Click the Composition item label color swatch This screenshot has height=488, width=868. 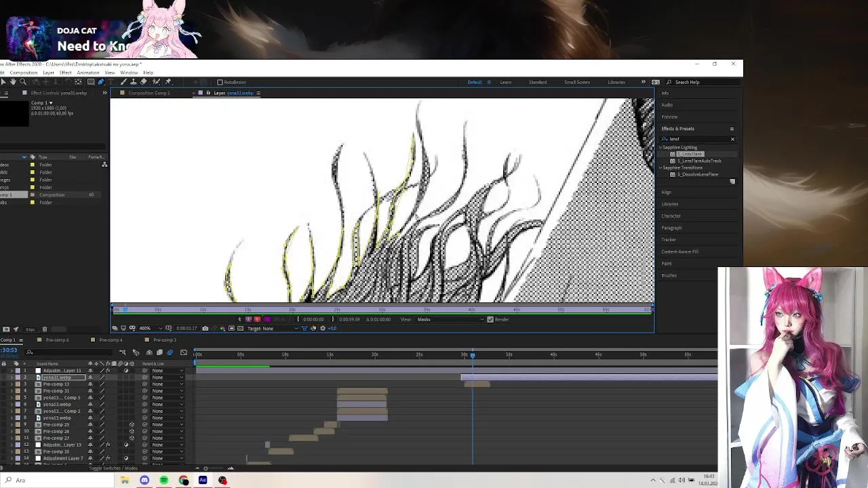[x=32, y=195]
